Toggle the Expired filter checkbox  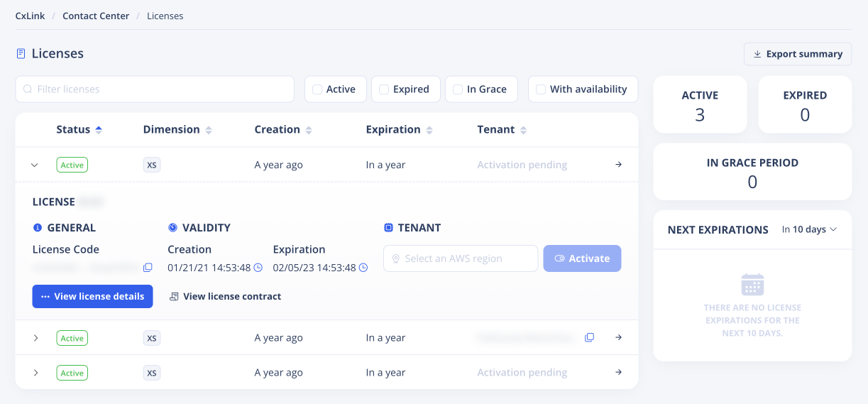click(x=384, y=89)
